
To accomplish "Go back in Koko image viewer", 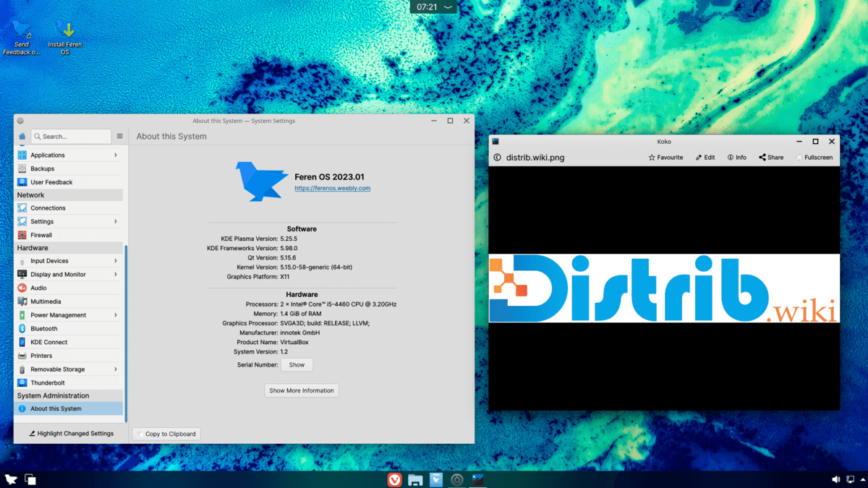I will pos(497,157).
